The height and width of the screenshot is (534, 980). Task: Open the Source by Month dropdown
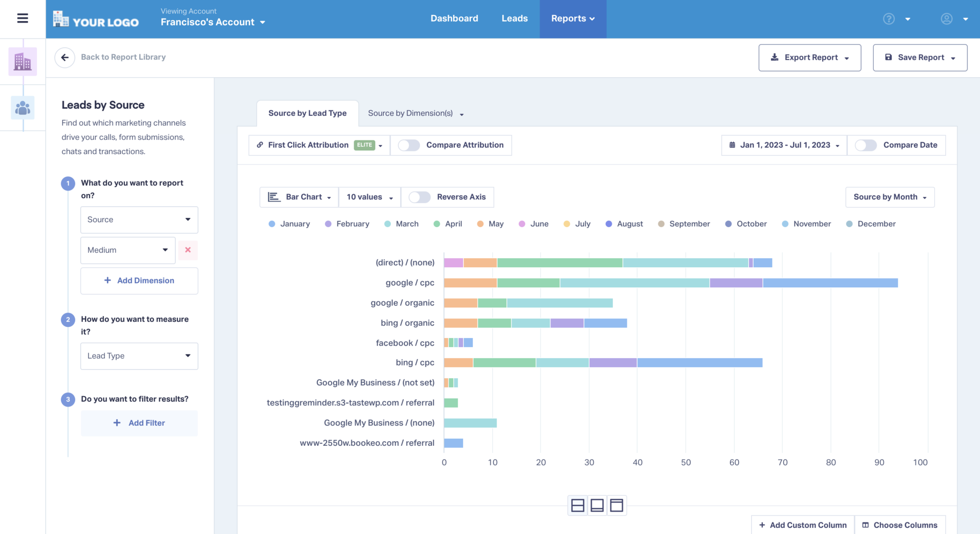[x=889, y=197]
